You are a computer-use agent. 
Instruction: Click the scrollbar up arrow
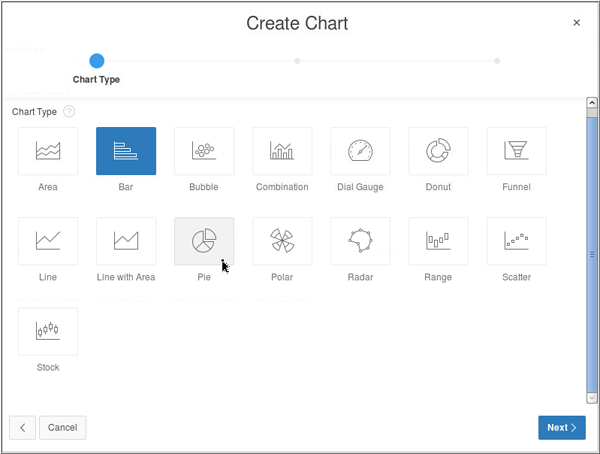click(x=591, y=103)
